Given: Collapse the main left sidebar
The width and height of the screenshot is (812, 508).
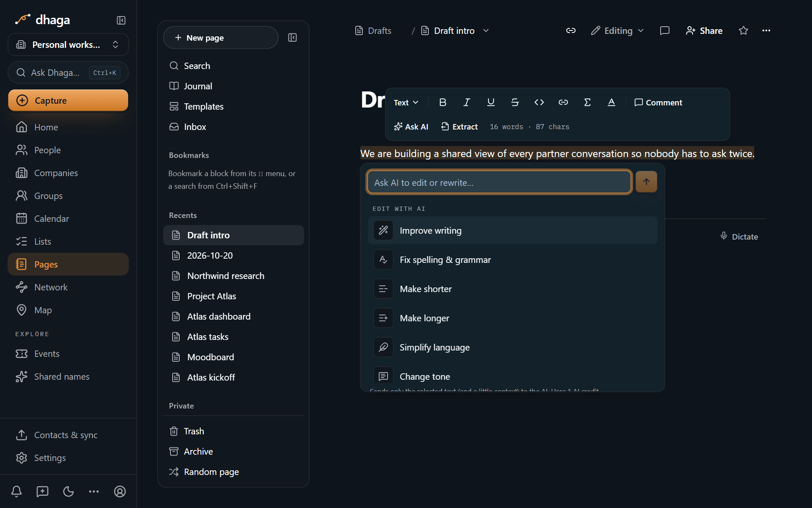Looking at the screenshot, I should pos(121,20).
